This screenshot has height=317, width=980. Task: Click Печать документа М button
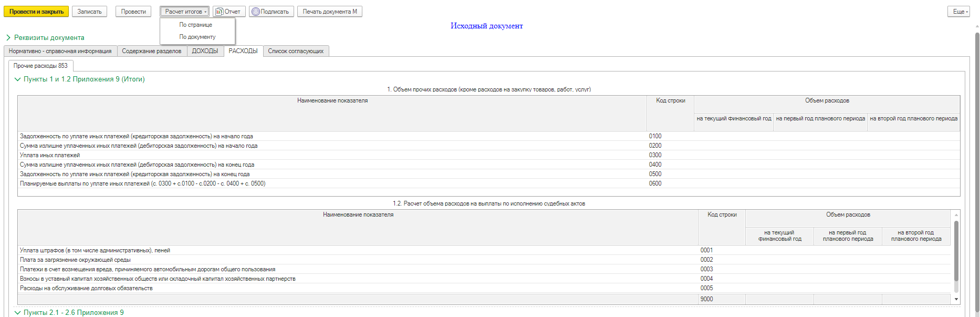329,12
